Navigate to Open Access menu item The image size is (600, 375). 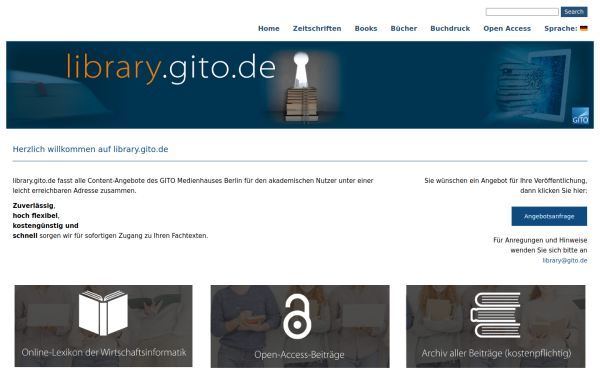coord(507,28)
